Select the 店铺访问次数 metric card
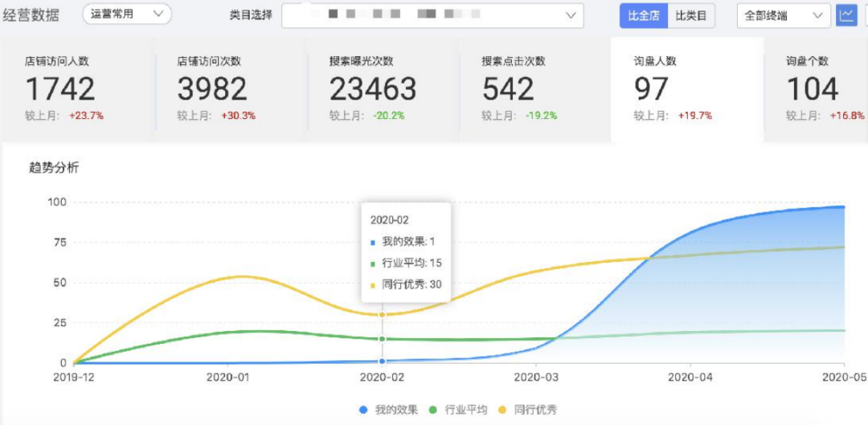The image size is (868, 425). [x=230, y=89]
